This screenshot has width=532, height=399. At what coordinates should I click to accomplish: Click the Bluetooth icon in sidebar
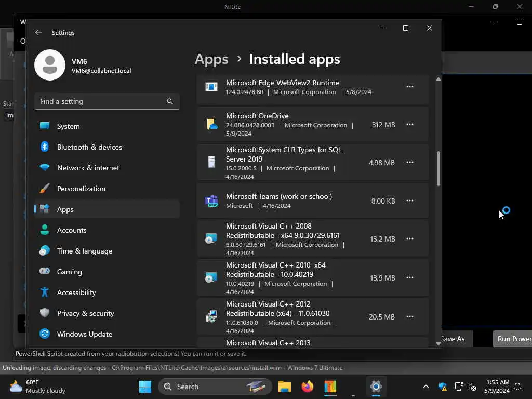pos(45,147)
